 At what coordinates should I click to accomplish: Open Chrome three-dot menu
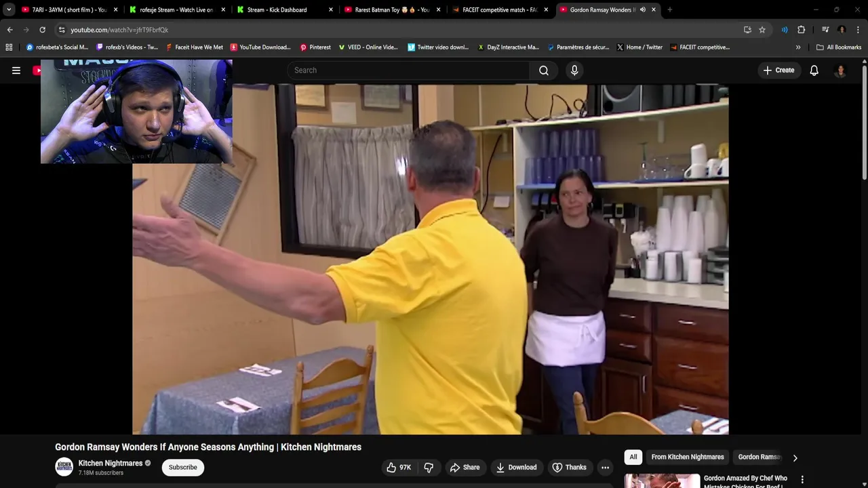(x=858, y=30)
